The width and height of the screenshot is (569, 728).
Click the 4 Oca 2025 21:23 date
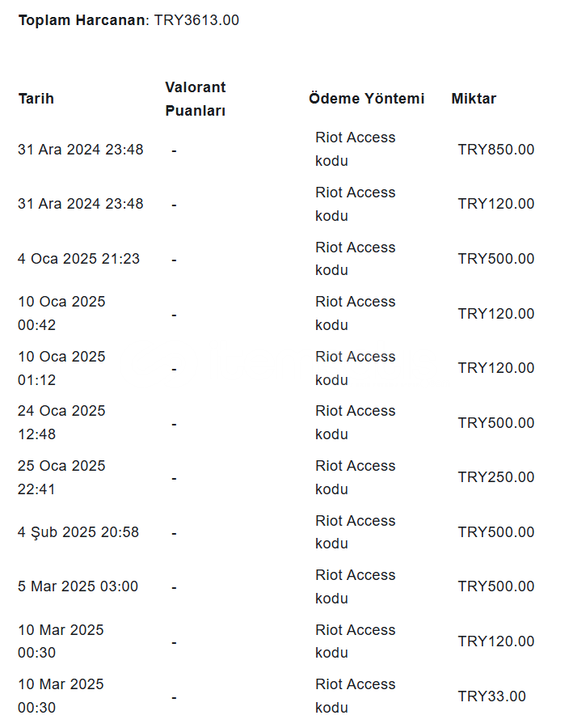click(x=78, y=259)
